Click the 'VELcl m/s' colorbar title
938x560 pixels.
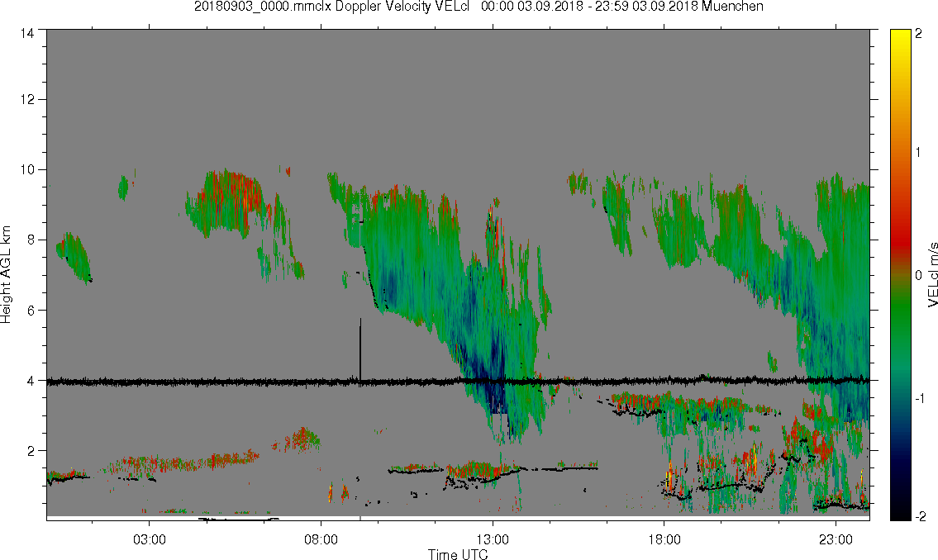pyautogui.click(x=932, y=275)
